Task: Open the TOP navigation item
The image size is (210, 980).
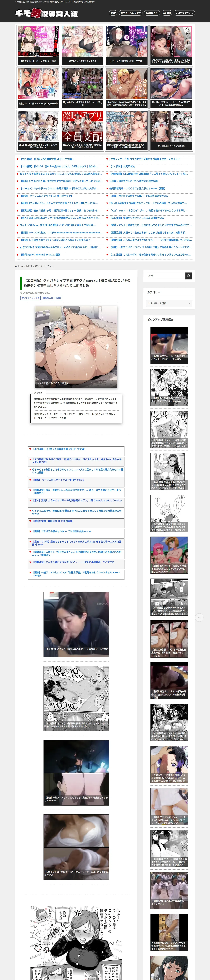Action: (x=113, y=13)
